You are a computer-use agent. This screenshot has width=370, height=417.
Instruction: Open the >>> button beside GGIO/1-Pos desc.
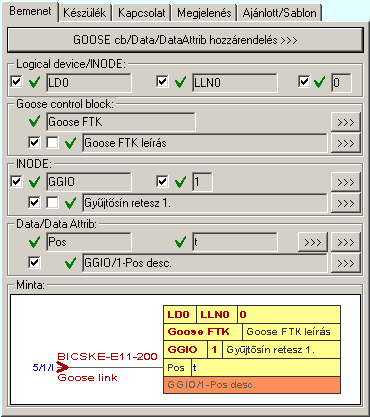click(346, 263)
